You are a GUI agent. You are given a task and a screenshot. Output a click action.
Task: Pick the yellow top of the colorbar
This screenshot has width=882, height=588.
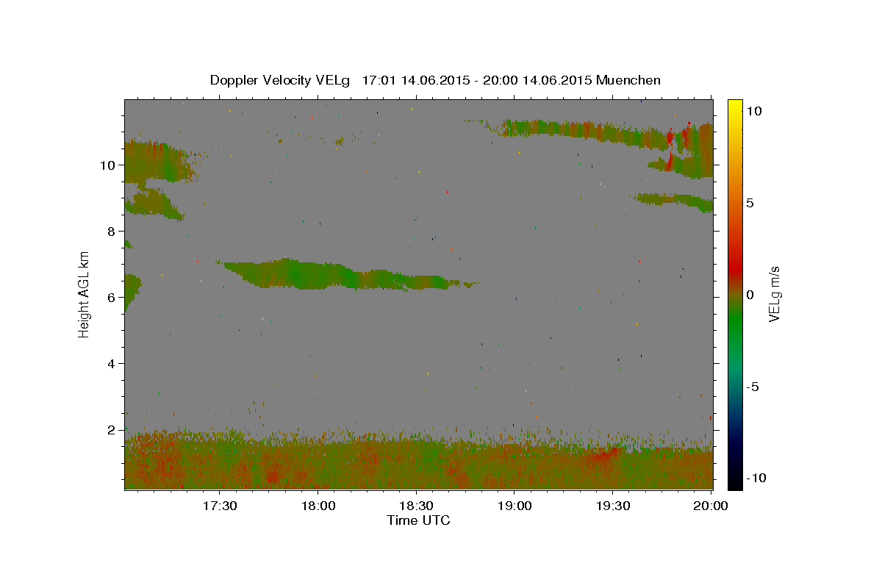click(x=735, y=107)
